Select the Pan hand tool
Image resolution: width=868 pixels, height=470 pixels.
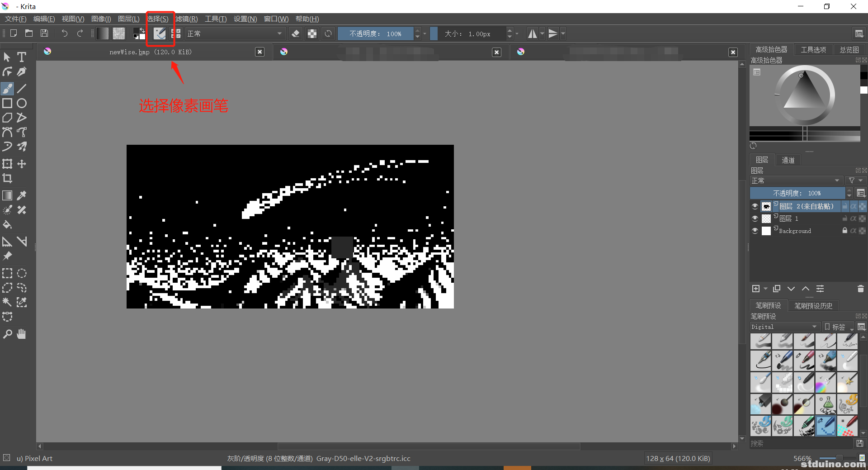[21, 334]
